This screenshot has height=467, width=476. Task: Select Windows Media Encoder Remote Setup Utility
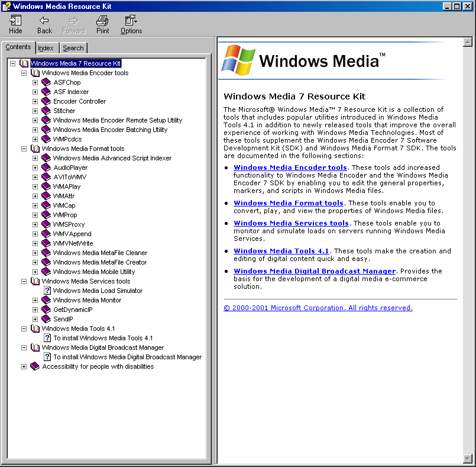[x=118, y=120]
